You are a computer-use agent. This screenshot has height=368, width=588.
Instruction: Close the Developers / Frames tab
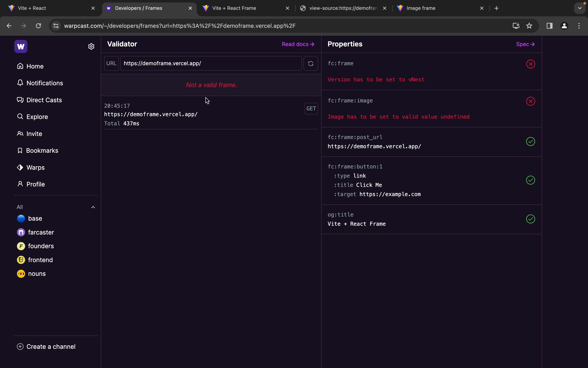pos(190,8)
